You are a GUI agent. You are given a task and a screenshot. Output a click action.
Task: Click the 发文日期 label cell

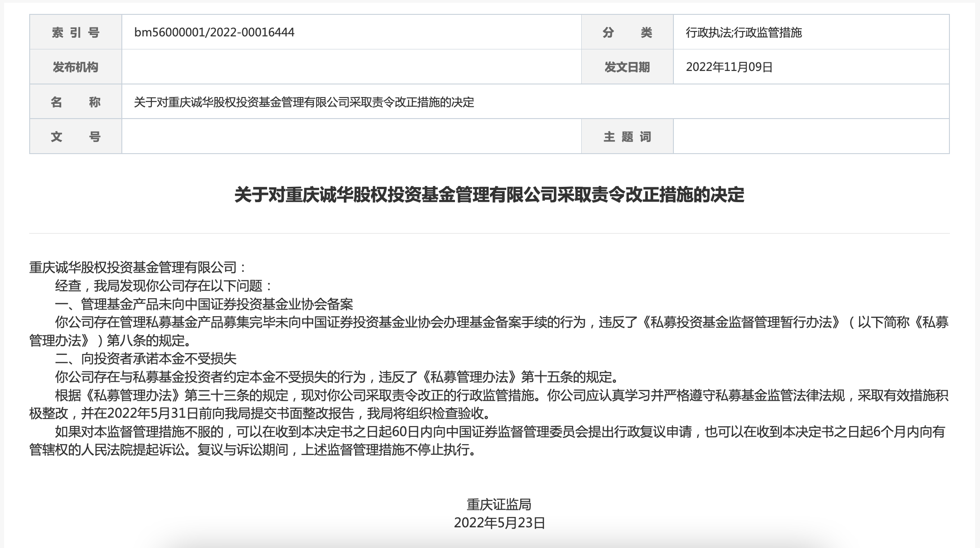pos(627,67)
